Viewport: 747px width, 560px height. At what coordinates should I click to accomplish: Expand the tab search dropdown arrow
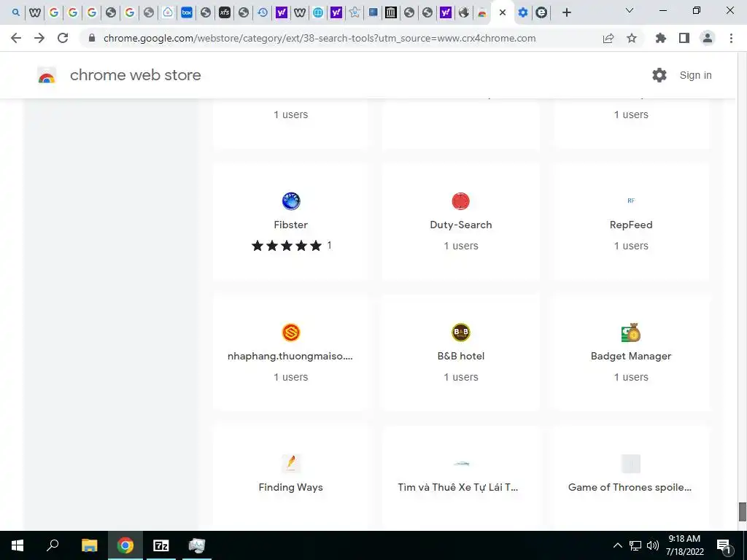click(x=630, y=10)
